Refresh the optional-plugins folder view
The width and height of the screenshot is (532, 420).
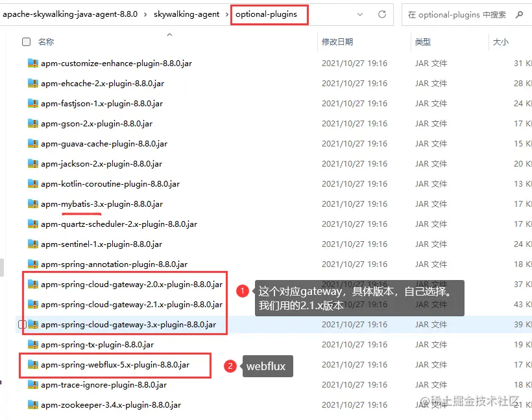coord(382,14)
